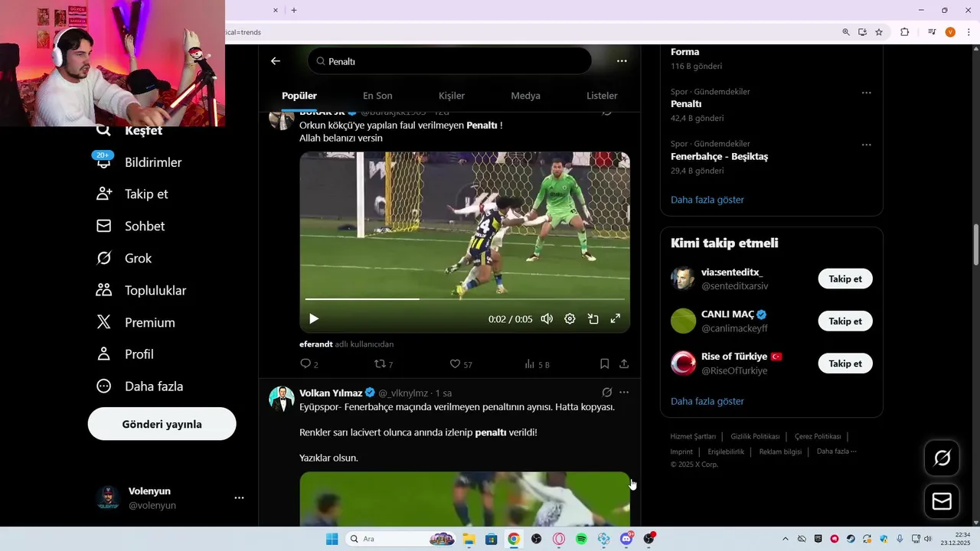Open the Kişiler tab
Viewport: 980px width, 551px height.
click(x=452, y=96)
